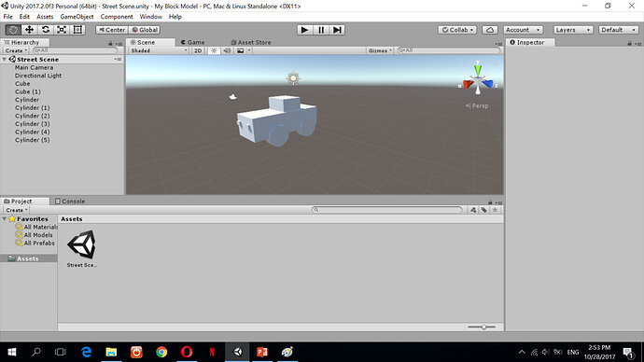Screen dimensions: 644x362
Task: Select Directional Light in Hierarchy
Action: [x=38, y=76]
